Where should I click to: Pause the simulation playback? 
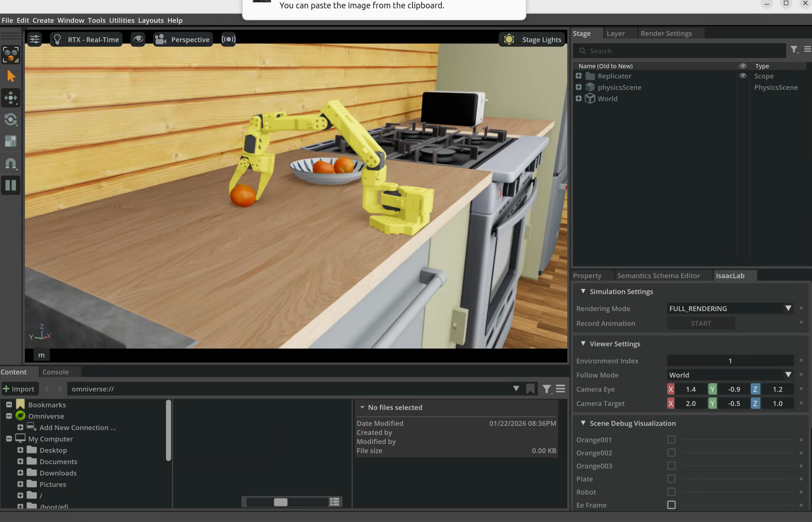pos(11,185)
